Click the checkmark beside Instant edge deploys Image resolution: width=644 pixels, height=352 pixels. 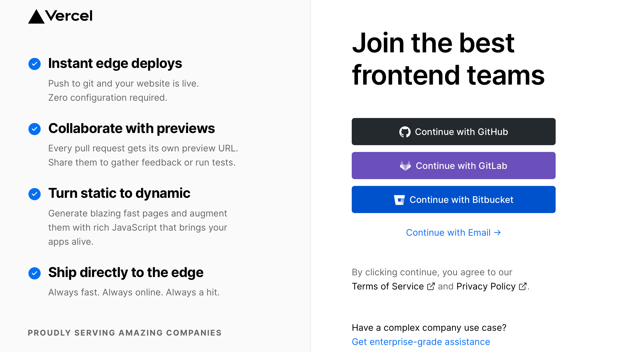coord(35,64)
